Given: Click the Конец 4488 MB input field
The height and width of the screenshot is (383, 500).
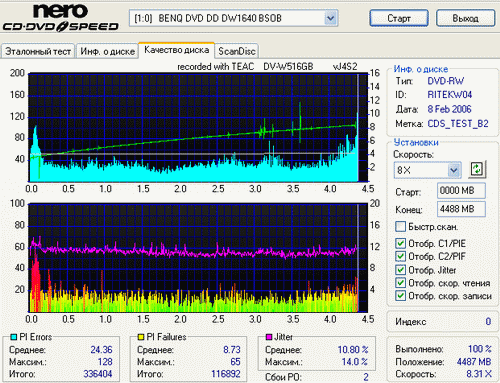Looking at the screenshot, I should pos(461,209).
